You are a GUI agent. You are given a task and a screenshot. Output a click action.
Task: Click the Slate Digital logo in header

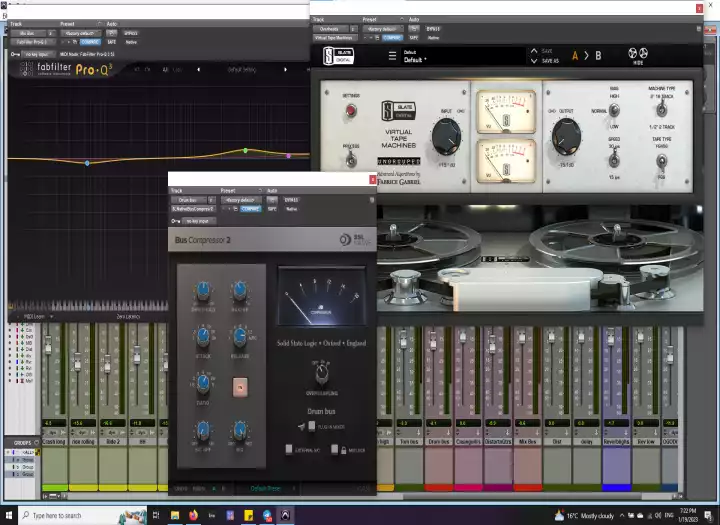[338, 56]
